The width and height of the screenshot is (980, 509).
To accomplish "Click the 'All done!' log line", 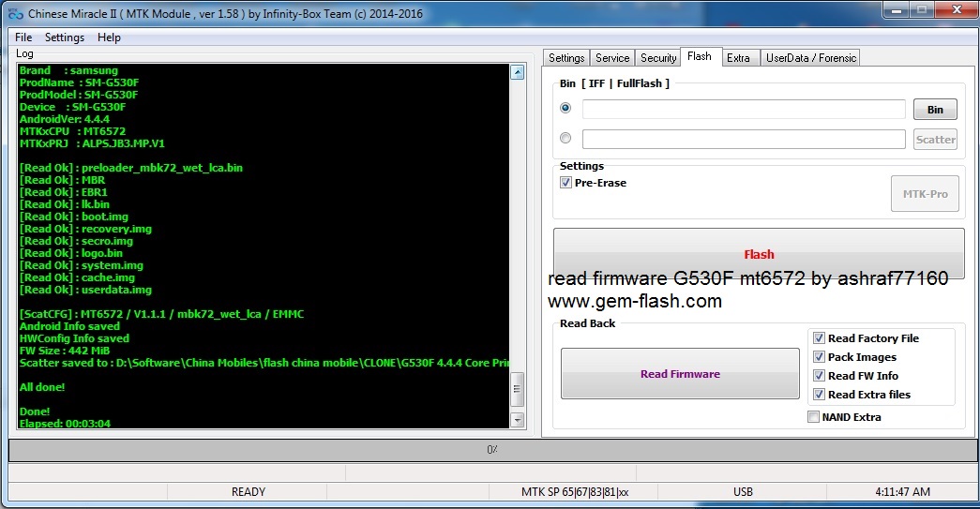I will [42, 387].
